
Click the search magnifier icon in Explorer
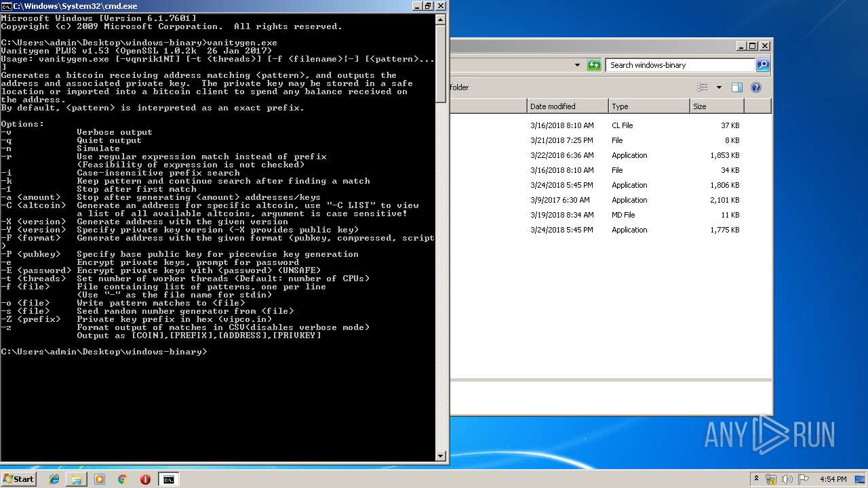[x=763, y=65]
